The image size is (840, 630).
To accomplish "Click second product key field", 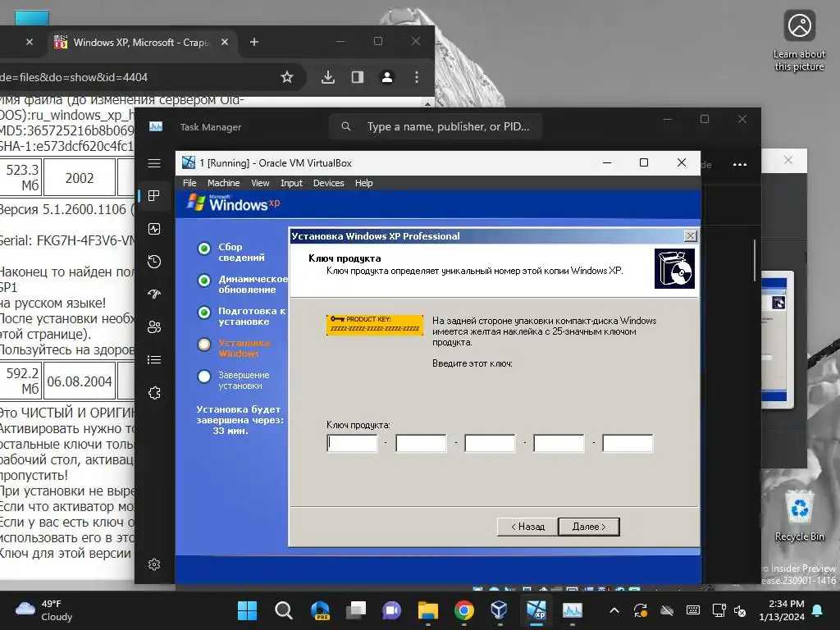I will click(421, 444).
